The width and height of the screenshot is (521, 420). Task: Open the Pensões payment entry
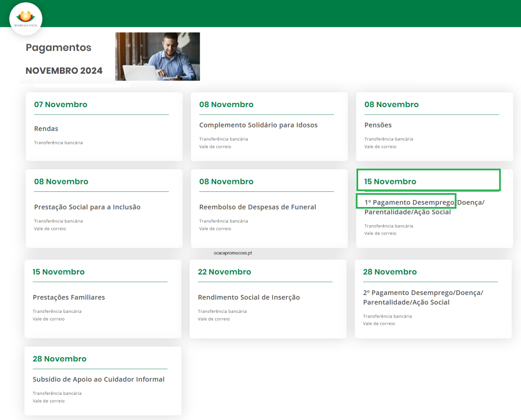(x=378, y=125)
